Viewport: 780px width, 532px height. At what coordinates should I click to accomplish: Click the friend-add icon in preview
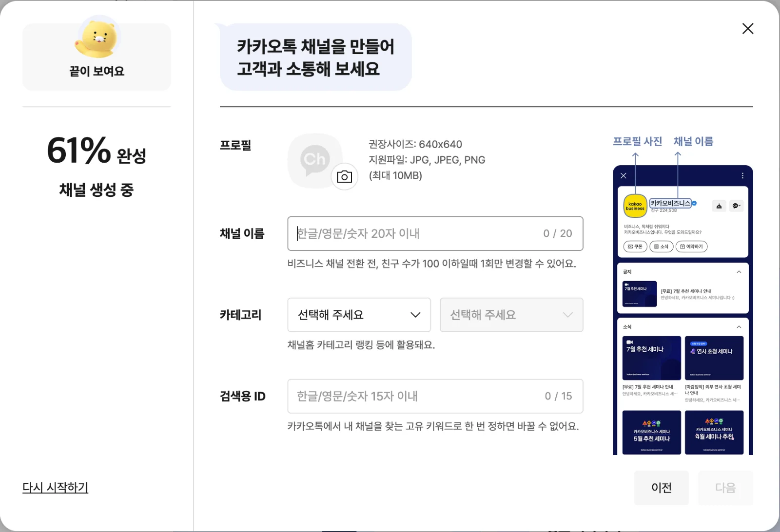point(719,206)
